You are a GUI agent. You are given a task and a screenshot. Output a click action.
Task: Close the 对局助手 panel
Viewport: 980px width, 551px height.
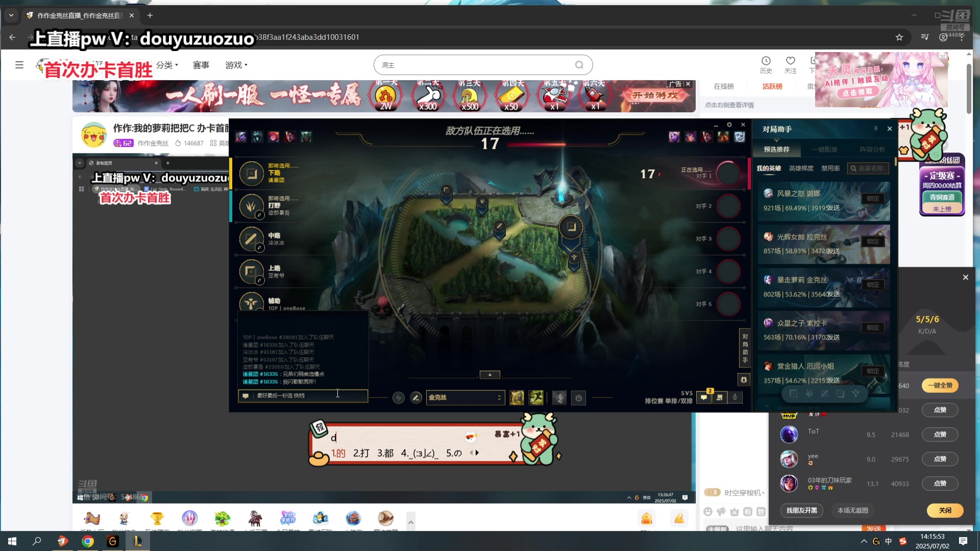(x=890, y=129)
